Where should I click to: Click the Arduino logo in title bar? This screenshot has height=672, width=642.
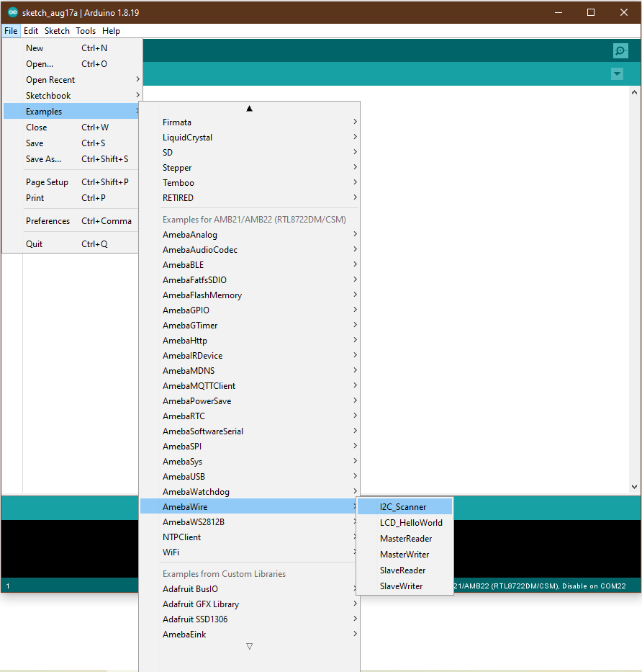pyautogui.click(x=13, y=12)
